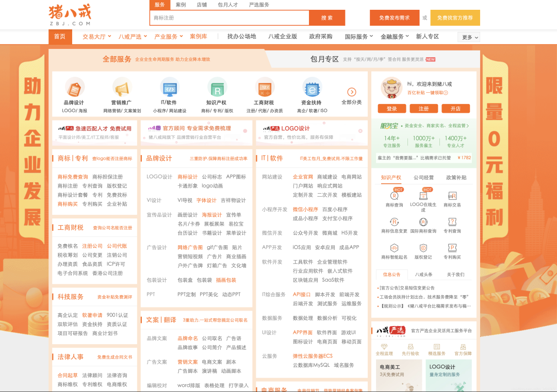Open the 营销推广 megaphone icon

[122, 87]
